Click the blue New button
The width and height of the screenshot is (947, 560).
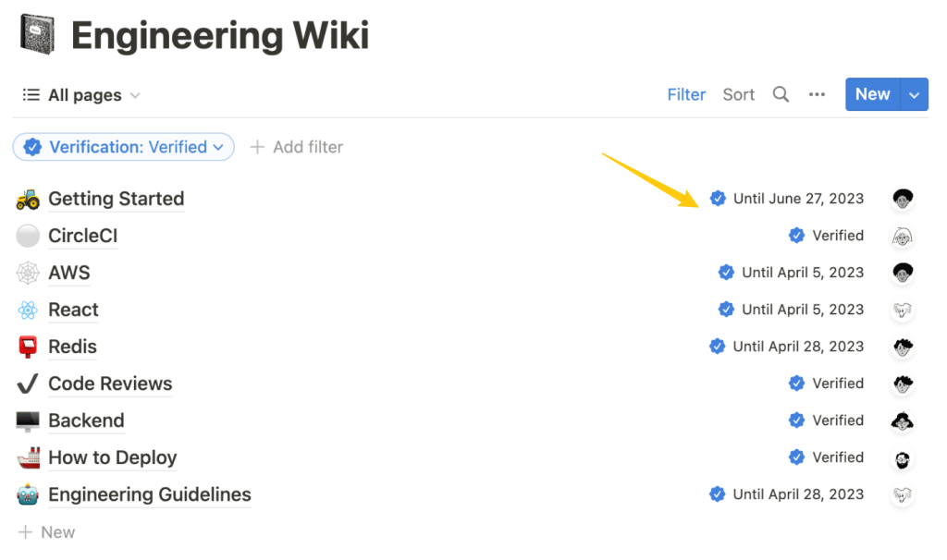tap(872, 94)
